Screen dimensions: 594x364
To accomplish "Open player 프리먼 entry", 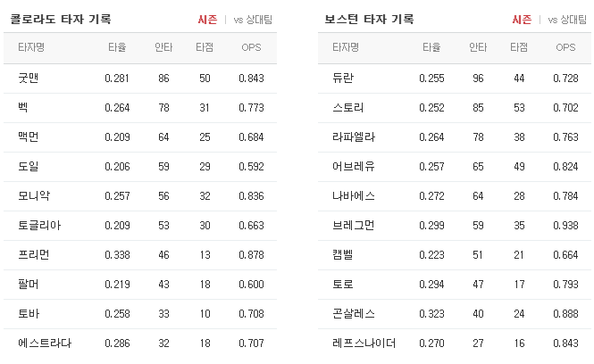I will click(140, 255).
